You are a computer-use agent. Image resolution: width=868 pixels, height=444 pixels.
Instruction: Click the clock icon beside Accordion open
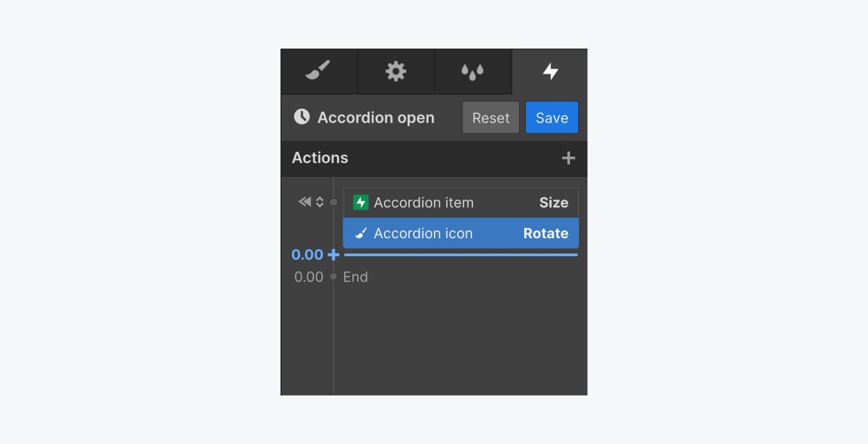(301, 117)
